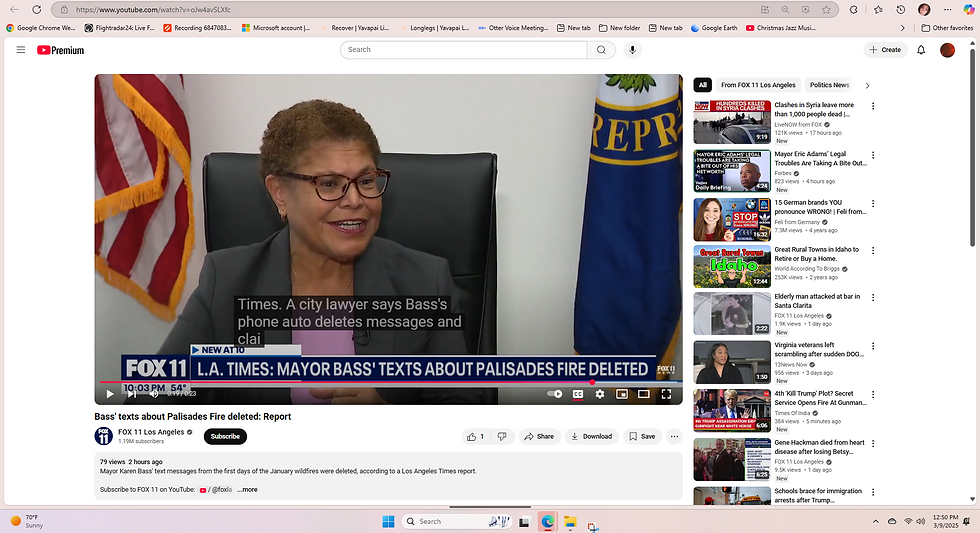Click into the YouTube search field

pos(464,50)
